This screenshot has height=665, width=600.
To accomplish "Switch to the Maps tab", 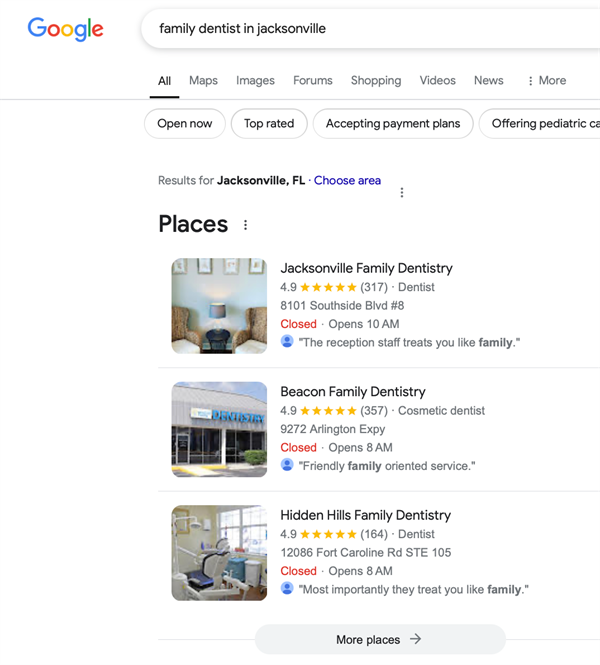I will [x=203, y=81].
